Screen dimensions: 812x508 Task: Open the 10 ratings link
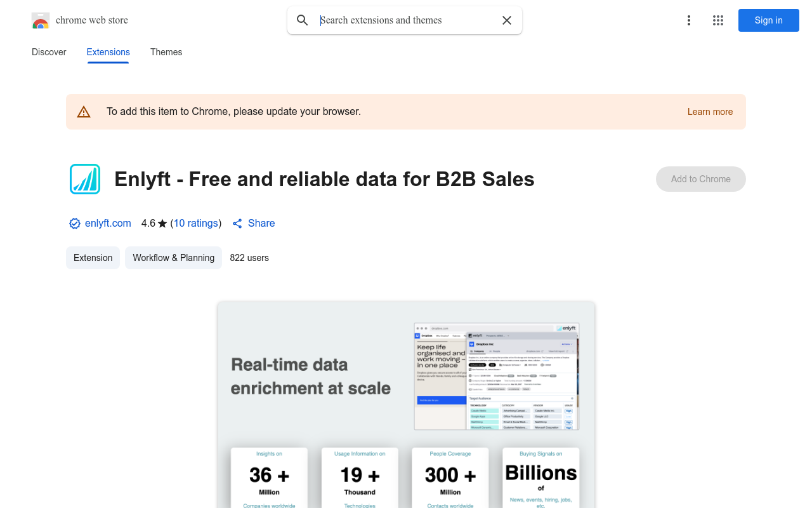point(196,224)
